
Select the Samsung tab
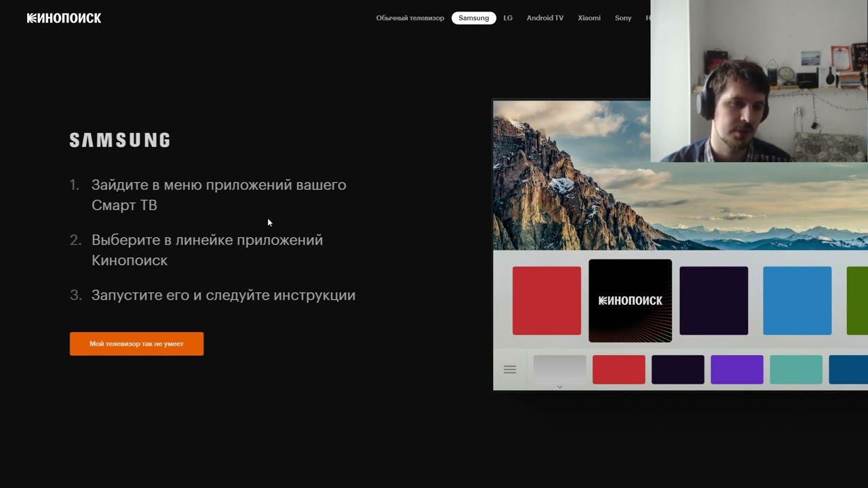click(x=473, y=18)
